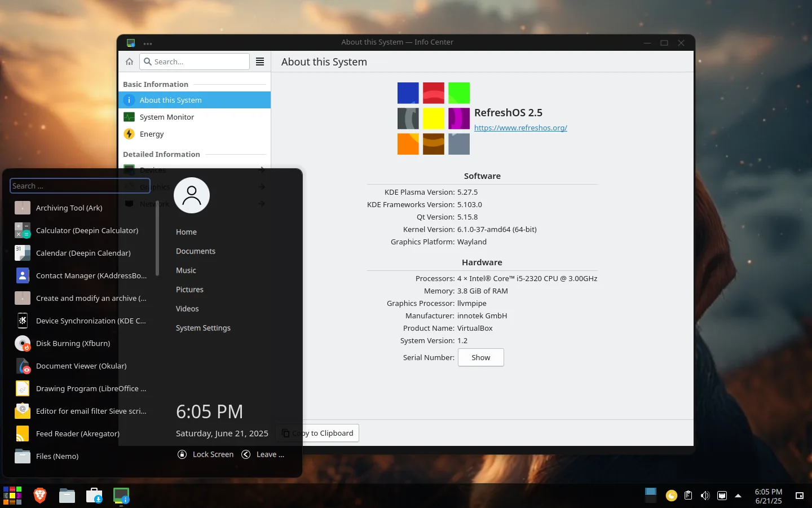Launch Deepin Calculator from the menu

80,230
